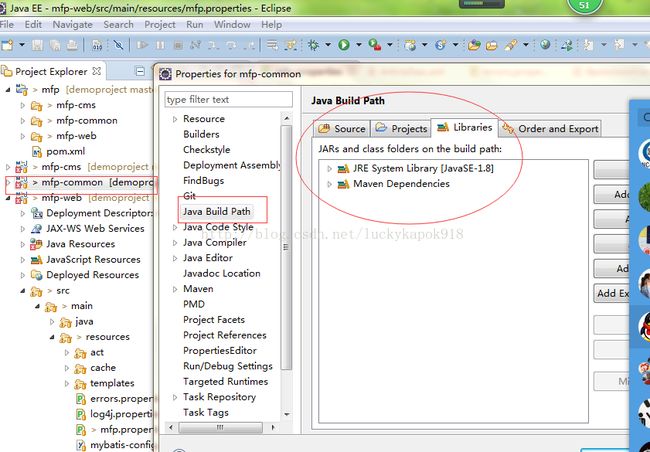
Task: Open the Window menu
Action: tap(232, 24)
